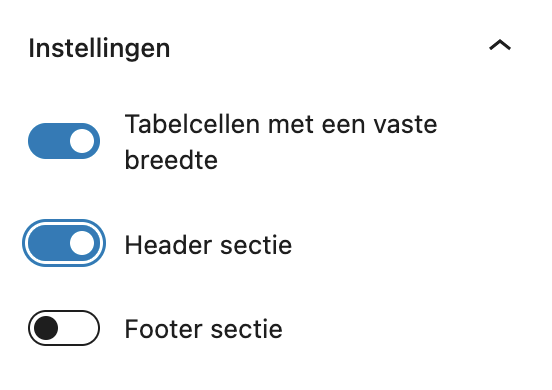Click the word breedte in the label
The height and width of the screenshot is (390, 552).
(171, 160)
